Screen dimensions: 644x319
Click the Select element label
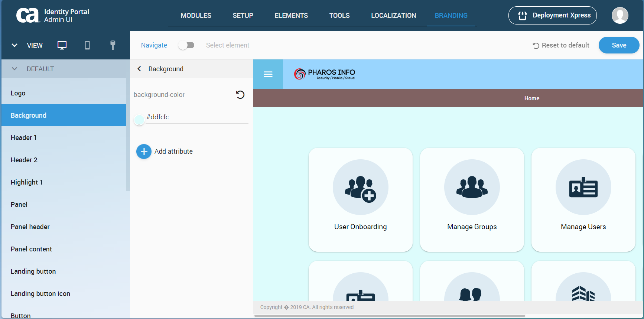pos(228,45)
